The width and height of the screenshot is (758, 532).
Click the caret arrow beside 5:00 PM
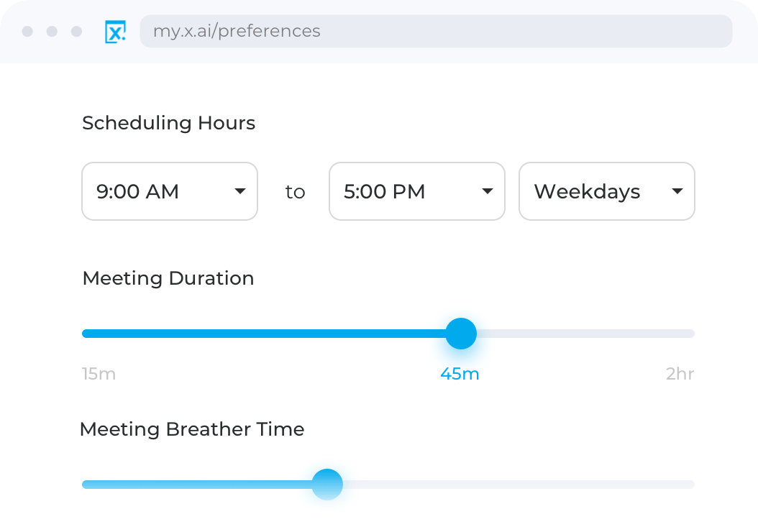488,191
